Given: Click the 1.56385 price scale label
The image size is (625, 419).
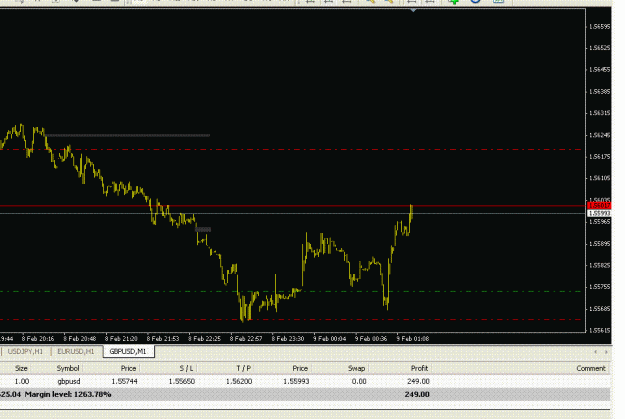Looking at the screenshot, I should [600, 91].
